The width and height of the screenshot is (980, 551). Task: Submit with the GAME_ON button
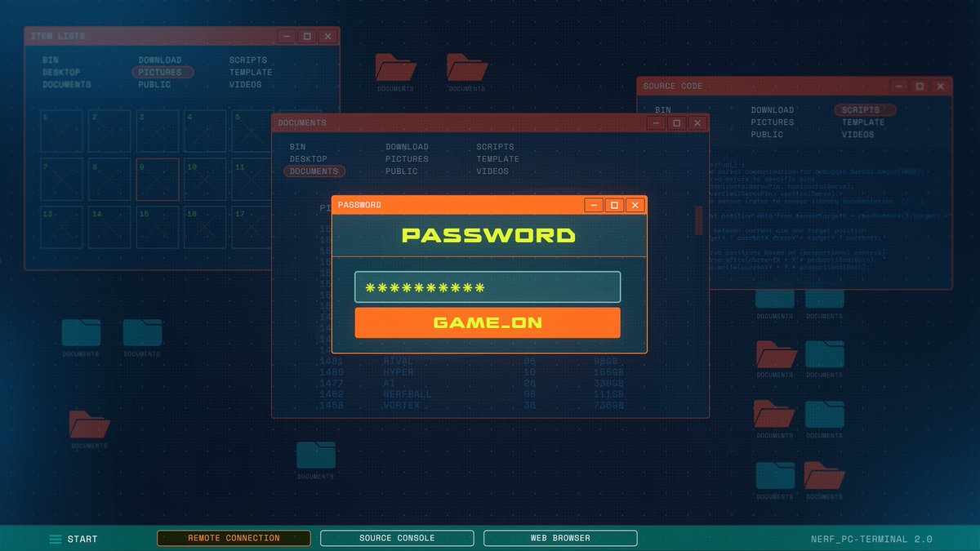coord(488,322)
